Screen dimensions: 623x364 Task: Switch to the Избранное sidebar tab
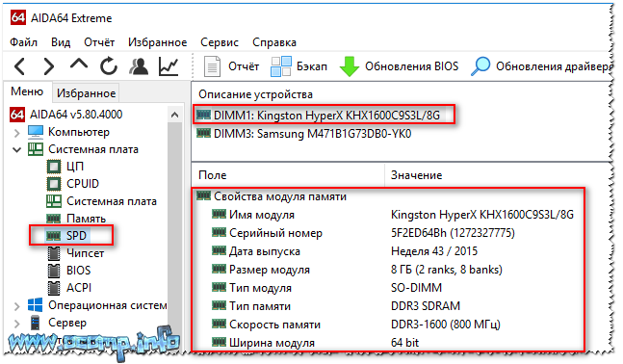(87, 93)
